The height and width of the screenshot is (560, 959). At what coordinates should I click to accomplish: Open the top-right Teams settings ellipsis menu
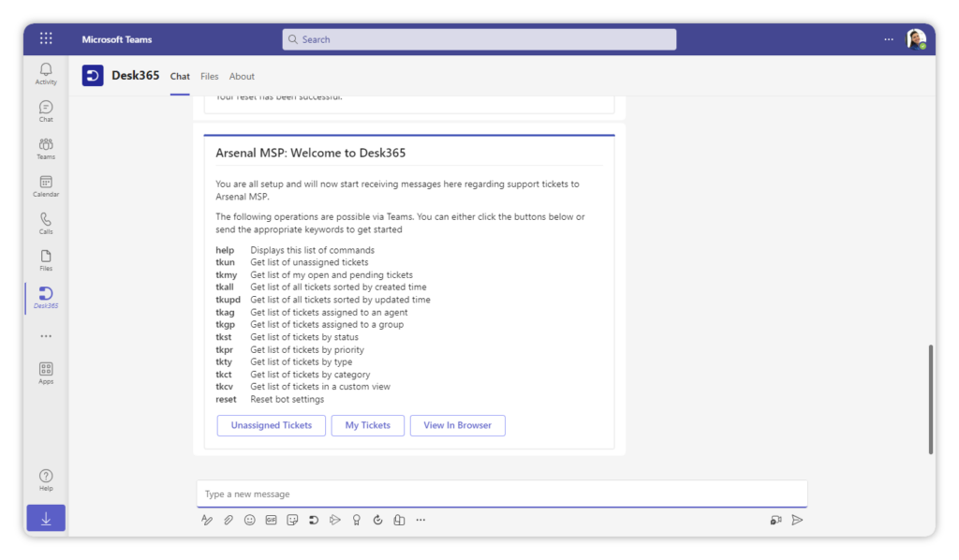coord(889,38)
